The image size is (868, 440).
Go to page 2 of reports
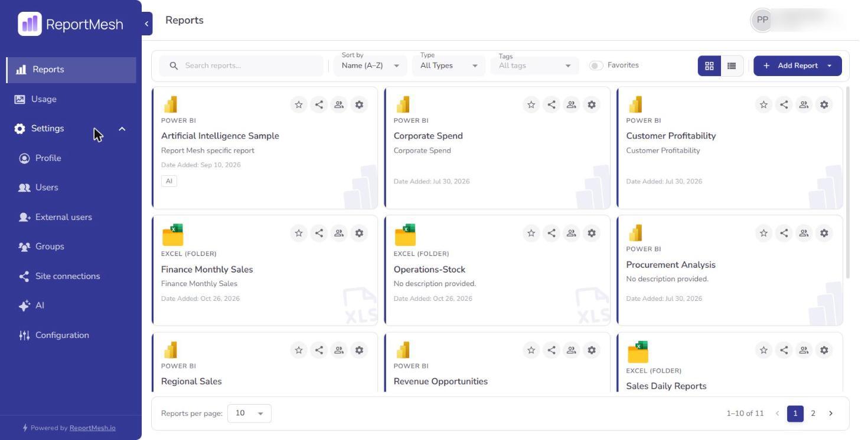point(813,413)
